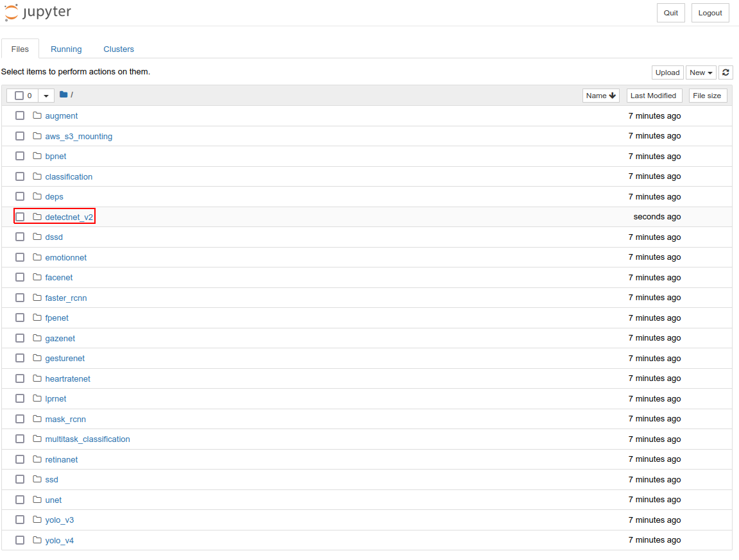Click the folder icon beside heartratenet

37,378
